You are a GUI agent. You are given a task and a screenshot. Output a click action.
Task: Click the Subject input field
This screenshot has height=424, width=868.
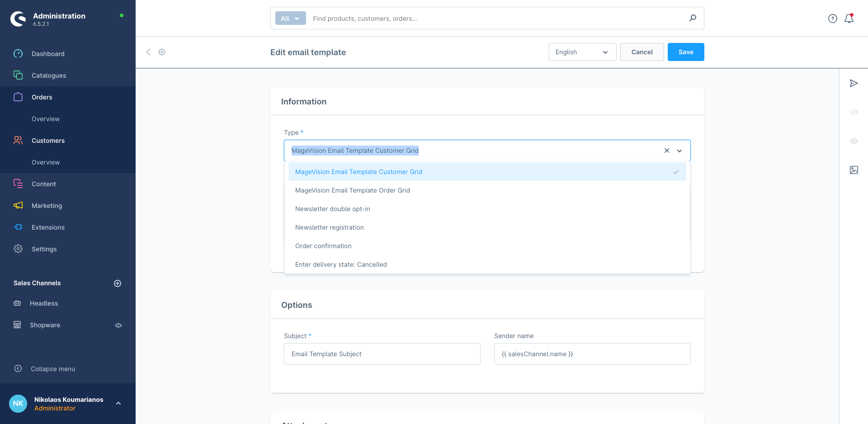(382, 354)
